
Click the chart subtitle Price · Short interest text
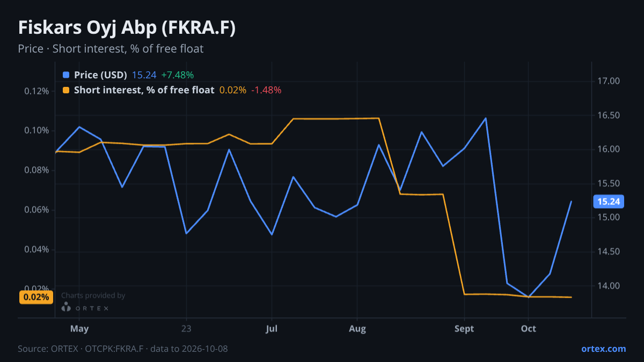click(111, 49)
